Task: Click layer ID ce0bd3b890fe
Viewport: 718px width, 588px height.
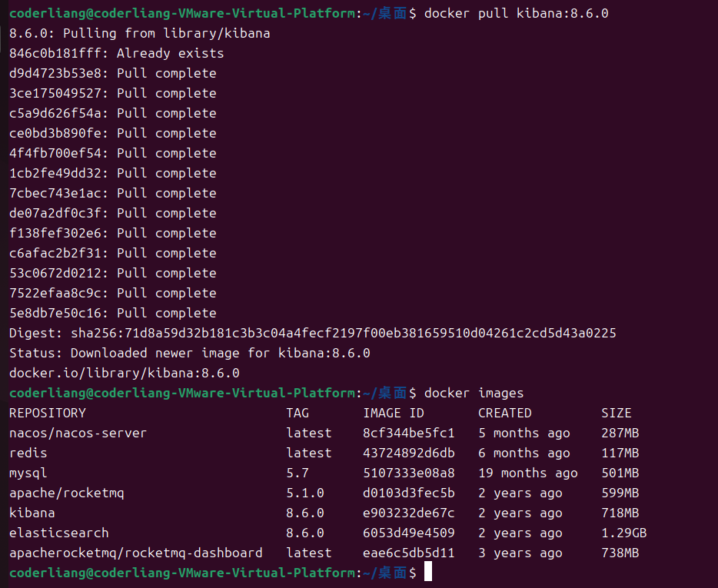Action: coord(55,133)
